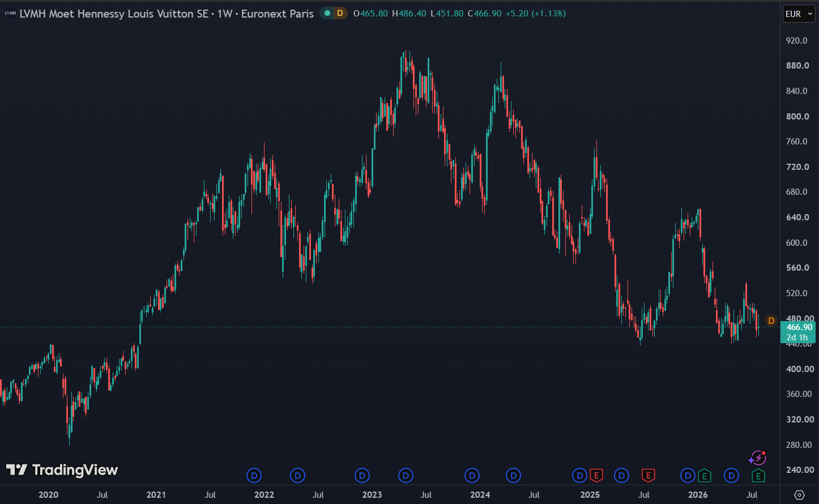Click the orange D badge in header
The width and height of the screenshot is (819, 504).
tap(340, 13)
